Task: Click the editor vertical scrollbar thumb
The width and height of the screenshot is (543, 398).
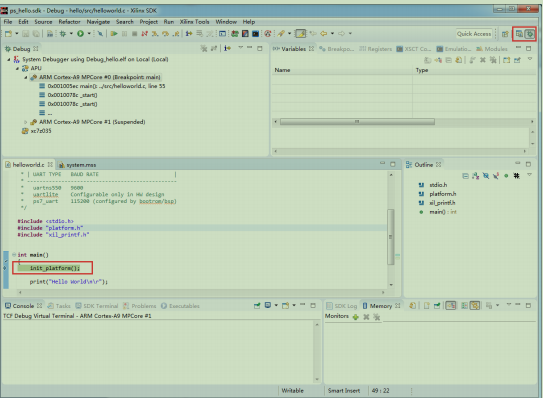Action: pyautogui.click(x=391, y=237)
